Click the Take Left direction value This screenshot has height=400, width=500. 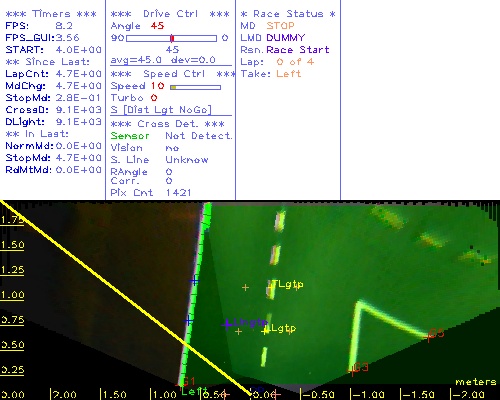(x=289, y=74)
